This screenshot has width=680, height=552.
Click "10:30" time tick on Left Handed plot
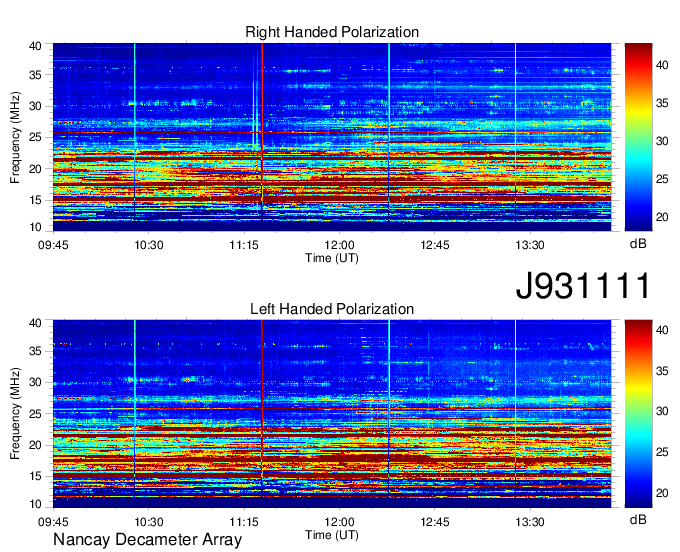149,522
